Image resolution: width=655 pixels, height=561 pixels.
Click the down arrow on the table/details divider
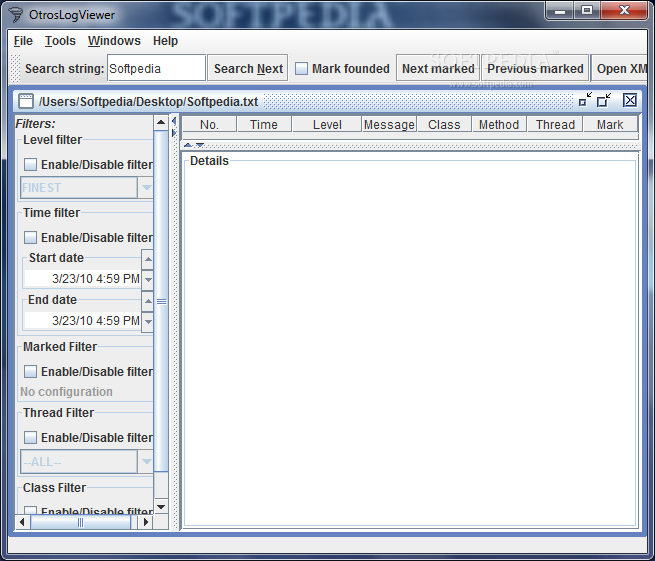[x=200, y=145]
